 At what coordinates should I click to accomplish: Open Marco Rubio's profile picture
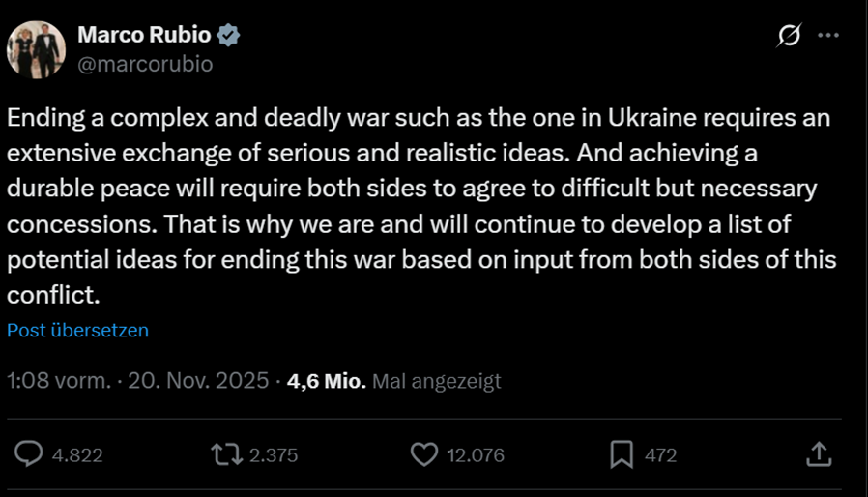coord(36,49)
